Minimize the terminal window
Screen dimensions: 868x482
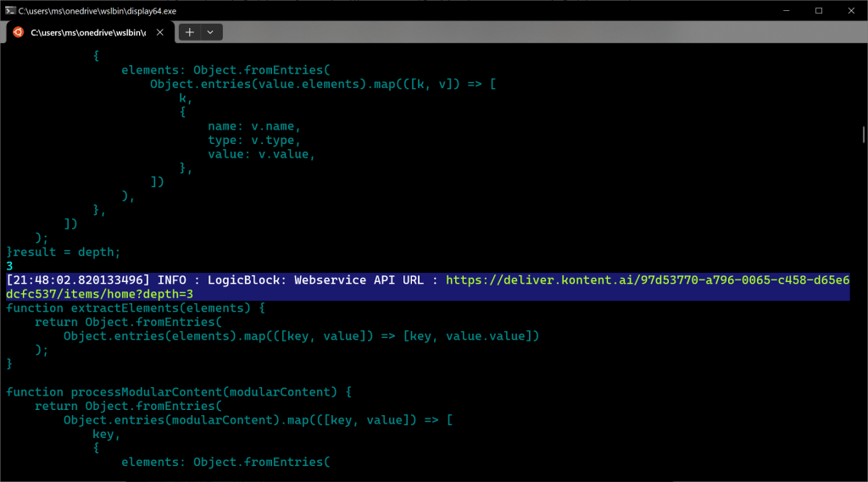[x=780, y=10]
